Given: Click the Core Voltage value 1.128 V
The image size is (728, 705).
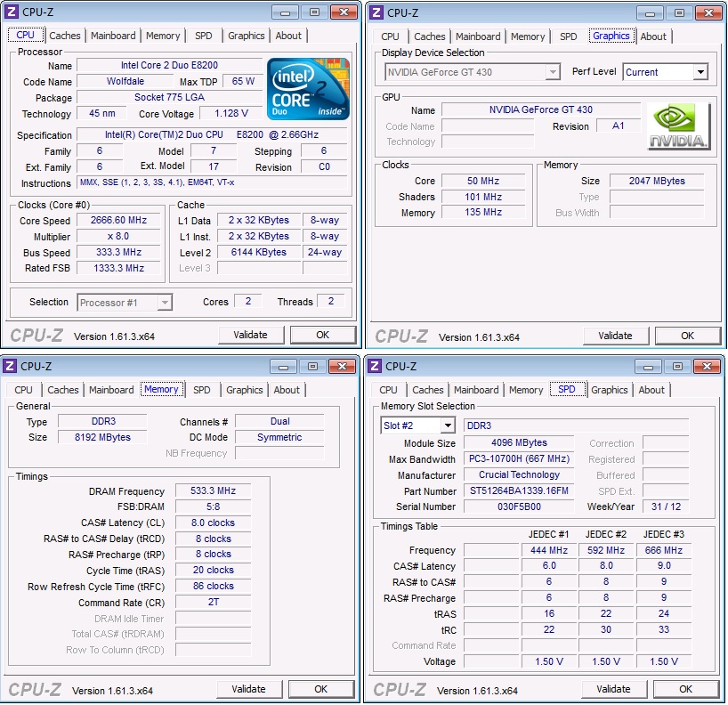Looking at the screenshot, I should coord(231,113).
